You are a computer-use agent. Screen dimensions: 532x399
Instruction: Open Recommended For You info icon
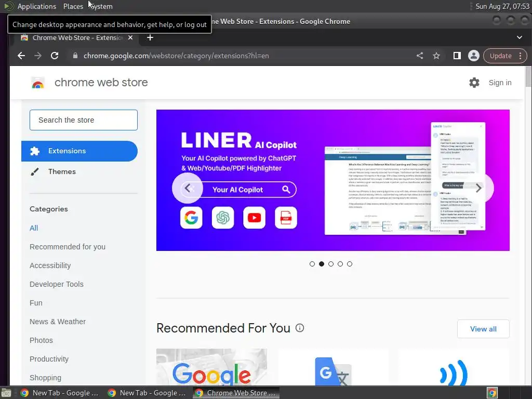point(300,328)
